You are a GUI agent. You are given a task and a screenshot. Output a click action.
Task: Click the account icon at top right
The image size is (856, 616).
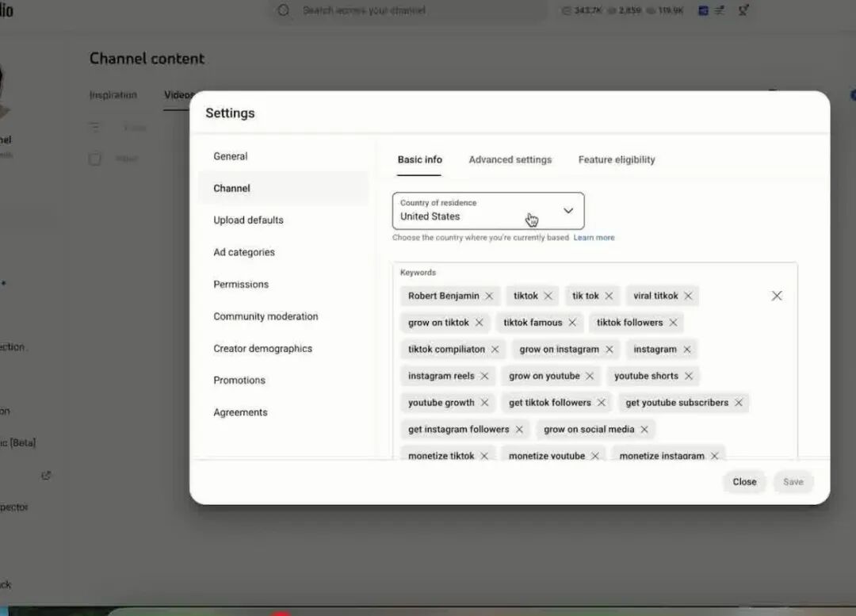[743, 10]
